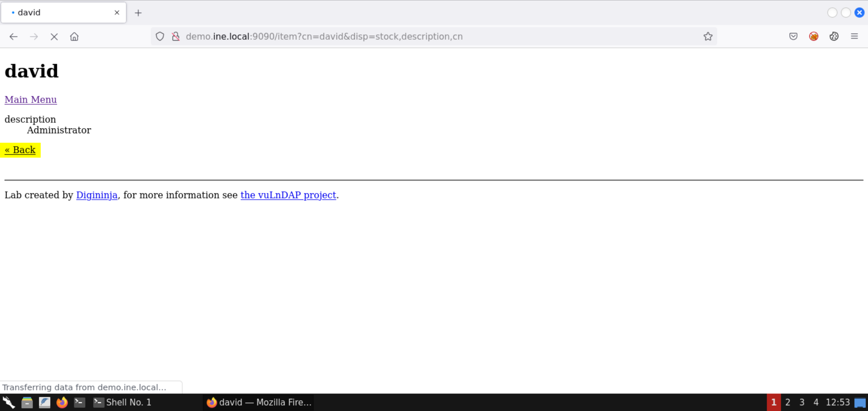This screenshot has width=868, height=411.
Task: Click the address bar URL
Action: pyautogui.click(x=324, y=37)
